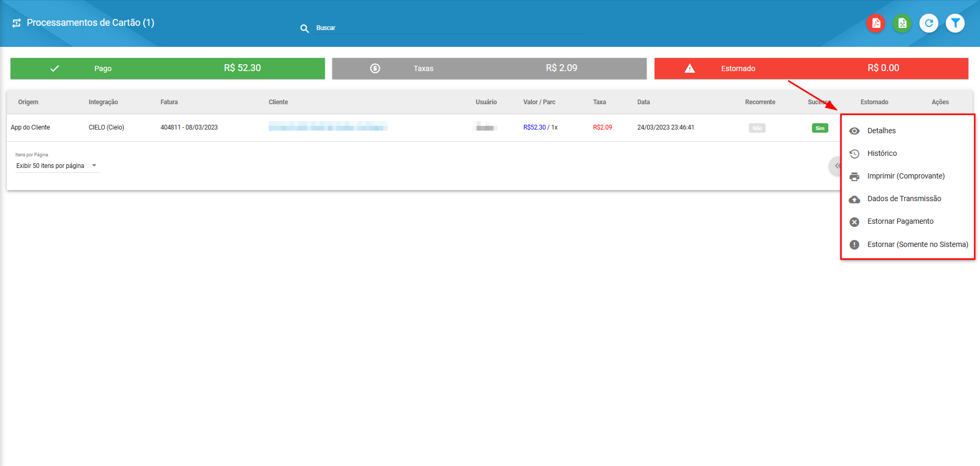Choose Imprimir (Comprovante) menu entry
This screenshot has height=466, width=980.
click(x=908, y=176)
